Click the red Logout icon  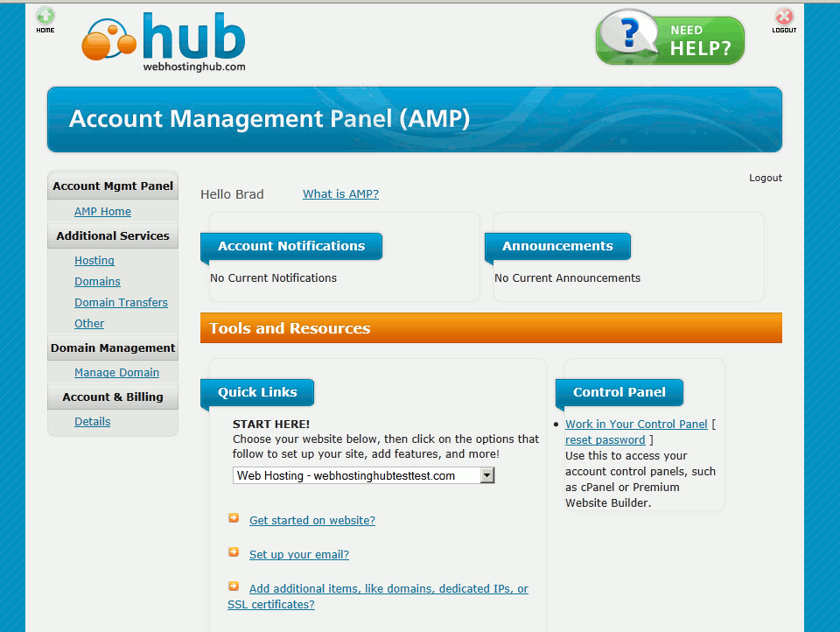tap(784, 17)
